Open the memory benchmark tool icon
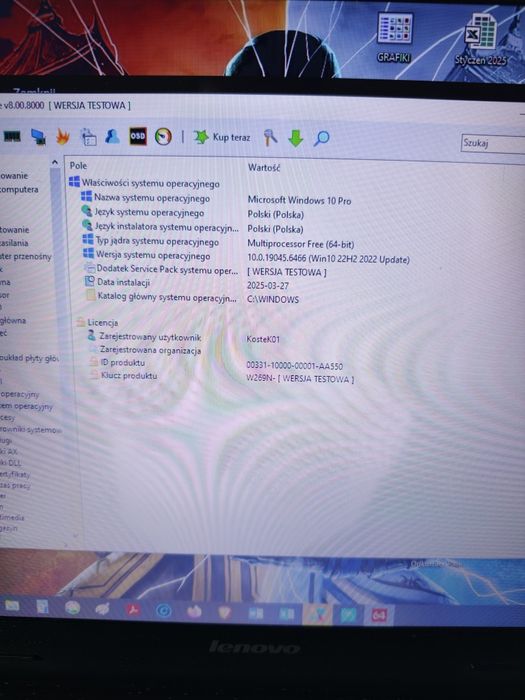 tap(12, 136)
